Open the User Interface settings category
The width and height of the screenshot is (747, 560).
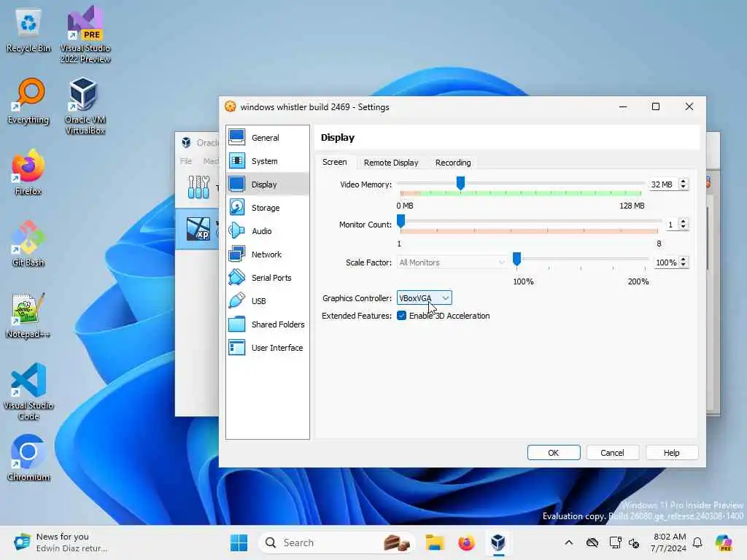click(267, 348)
